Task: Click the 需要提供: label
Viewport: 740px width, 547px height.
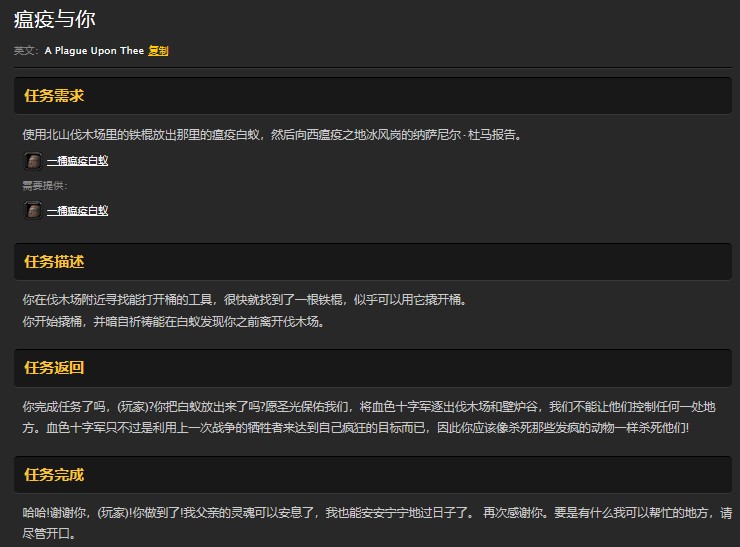Action: coord(45,186)
